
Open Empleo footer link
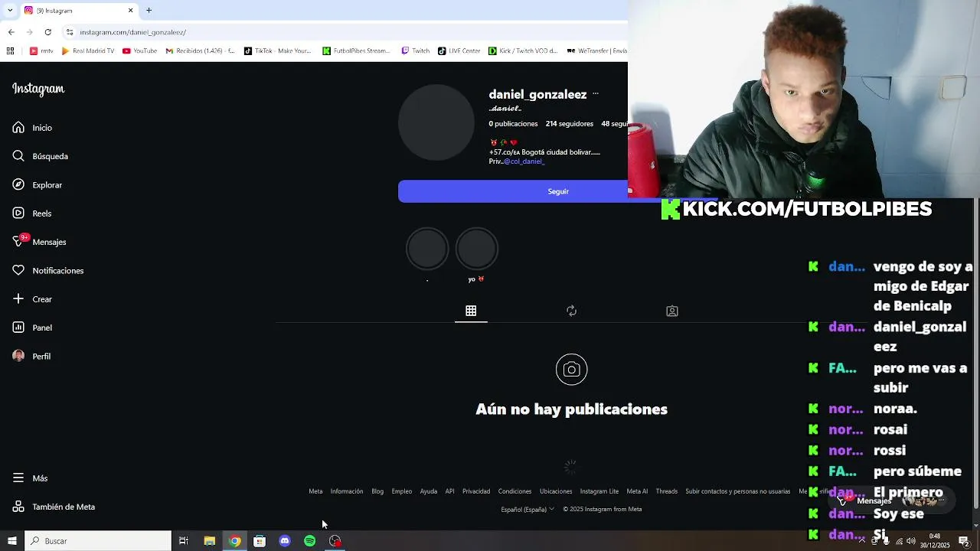click(x=402, y=491)
